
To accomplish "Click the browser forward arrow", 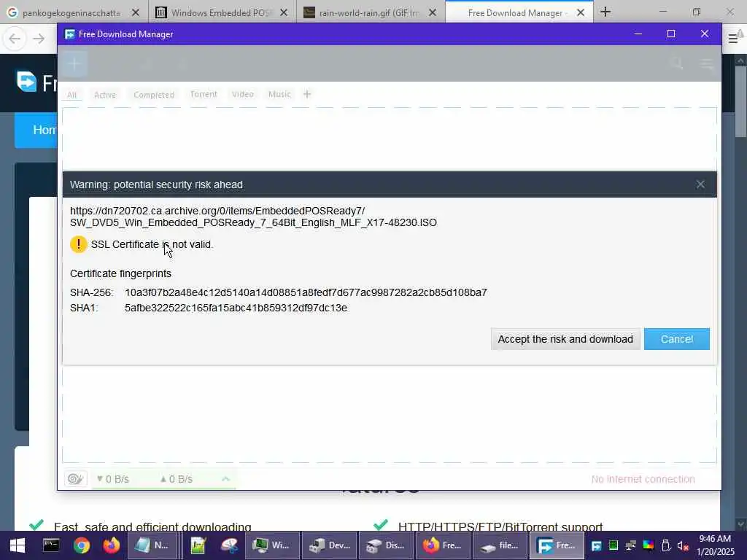I will 39,39.
